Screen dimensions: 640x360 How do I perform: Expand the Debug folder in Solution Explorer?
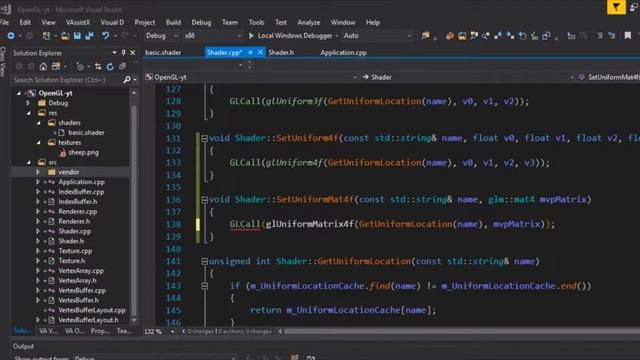pyautogui.click(x=29, y=103)
